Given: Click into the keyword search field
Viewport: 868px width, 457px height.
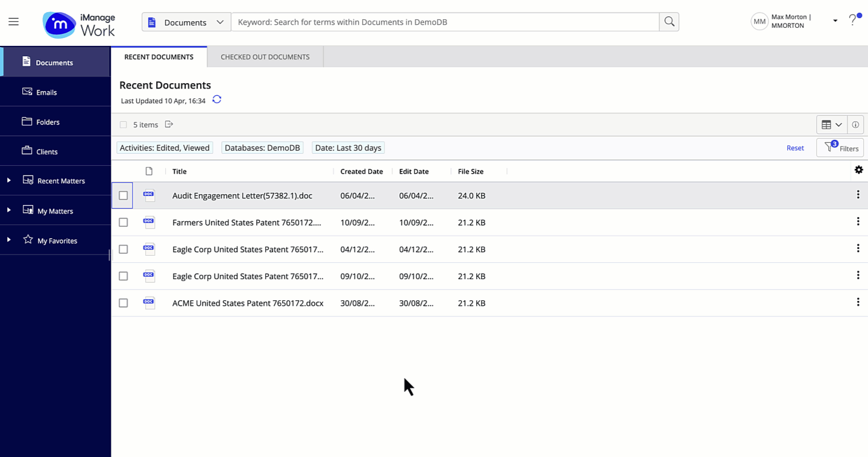Looking at the screenshot, I should pos(445,22).
